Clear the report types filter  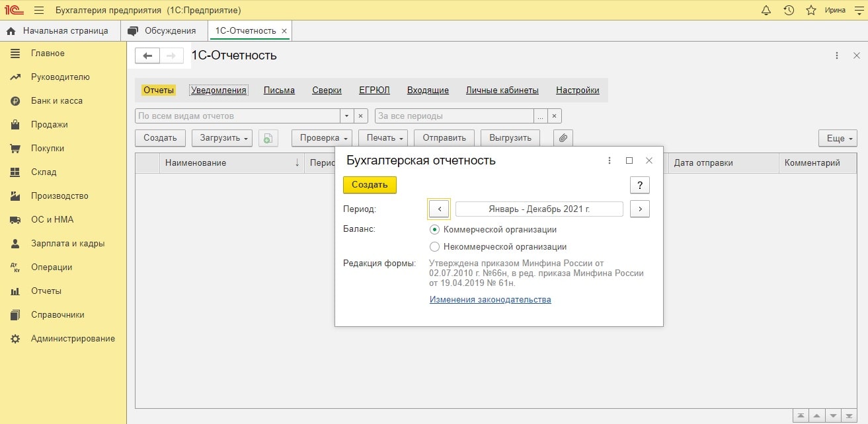pos(361,116)
